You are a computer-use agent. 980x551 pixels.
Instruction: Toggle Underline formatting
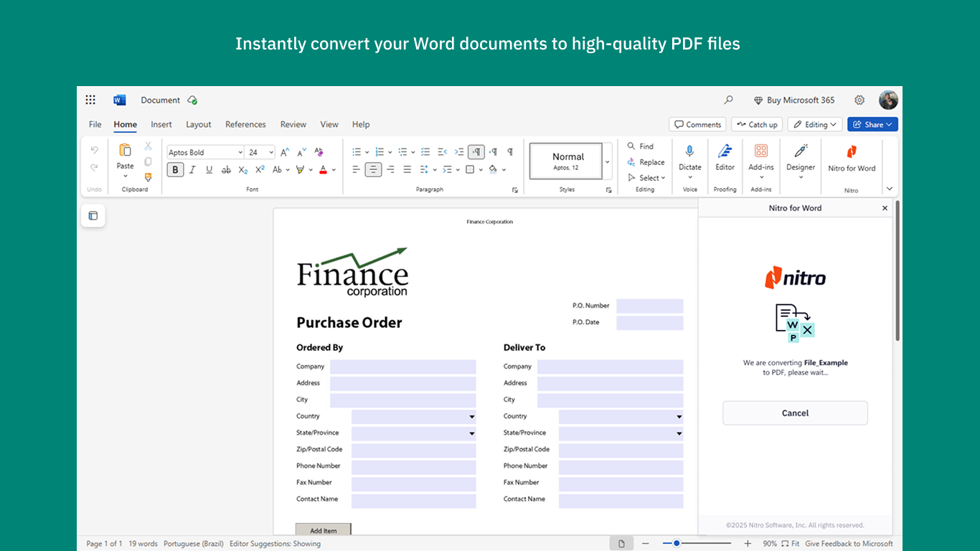tap(209, 170)
